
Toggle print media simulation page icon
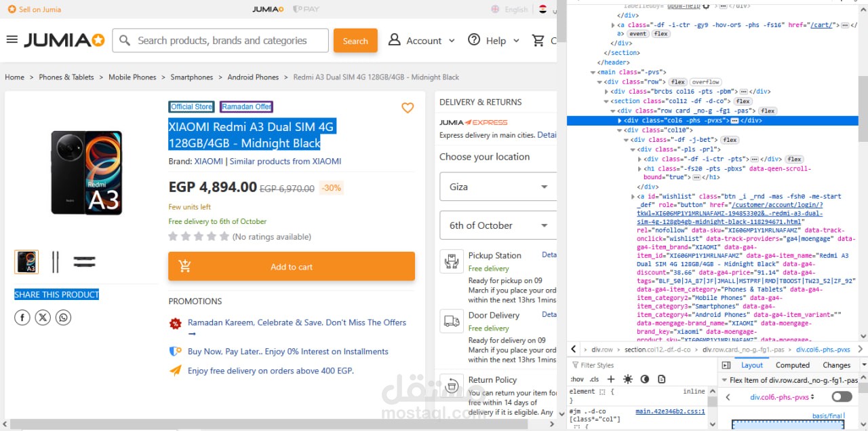pyautogui.click(x=662, y=379)
